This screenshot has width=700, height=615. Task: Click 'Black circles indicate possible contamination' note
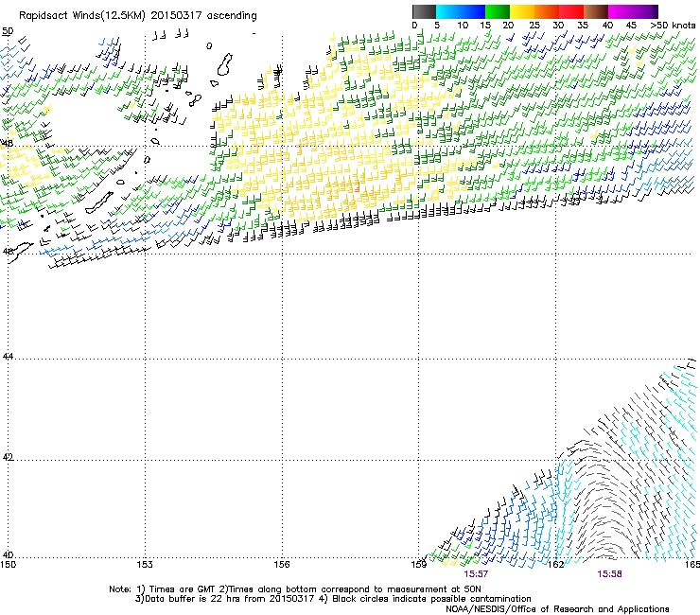pos(431,599)
